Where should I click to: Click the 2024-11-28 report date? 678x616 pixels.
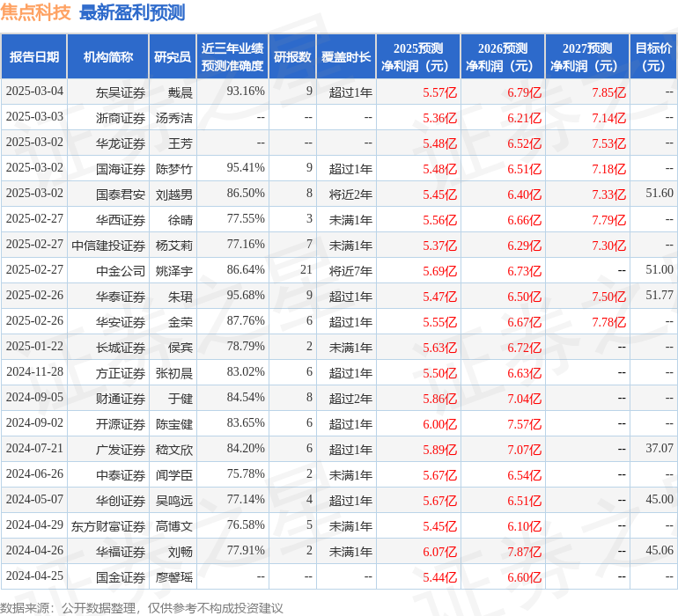(34, 371)
